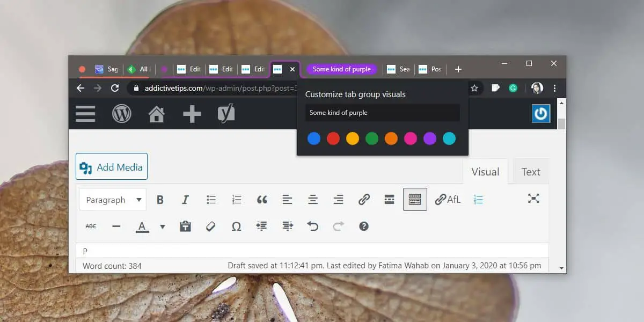Screen dimensions: 644x322
Task: Go back in browser history
Action: click(x=80, y=88)
